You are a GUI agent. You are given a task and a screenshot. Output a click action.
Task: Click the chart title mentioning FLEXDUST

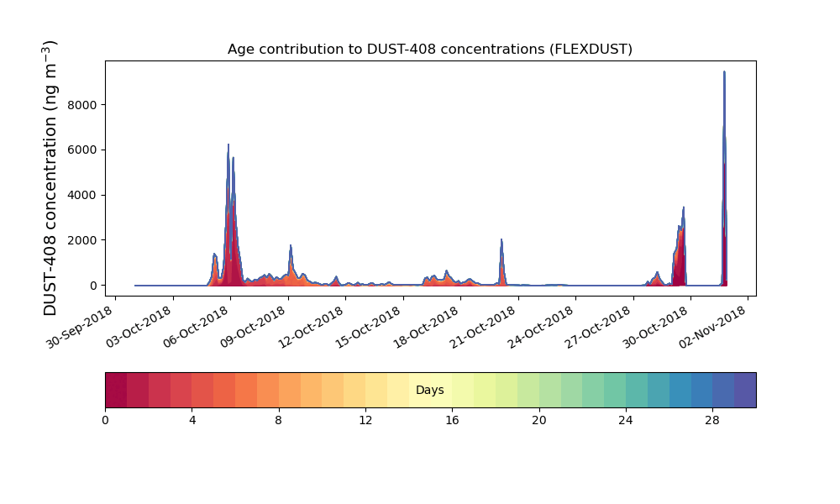pos(429,50)
